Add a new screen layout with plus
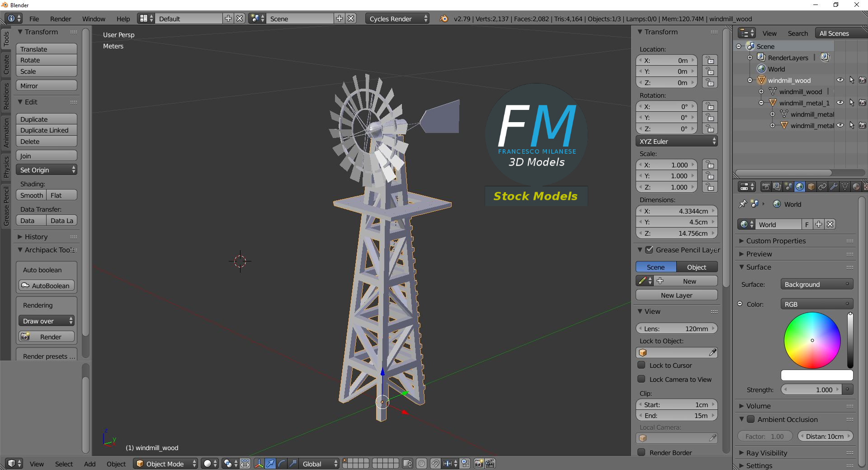 coord(228,19)
